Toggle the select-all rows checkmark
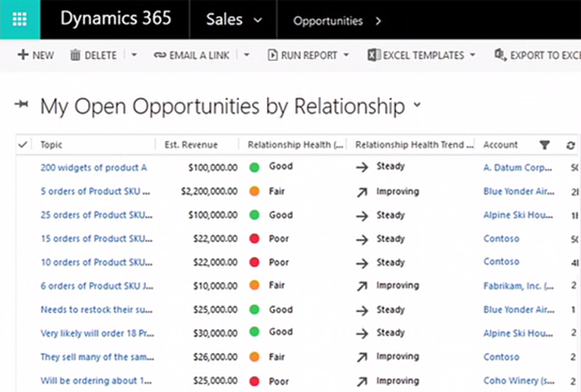581x392 pixels. coord(23,145)
